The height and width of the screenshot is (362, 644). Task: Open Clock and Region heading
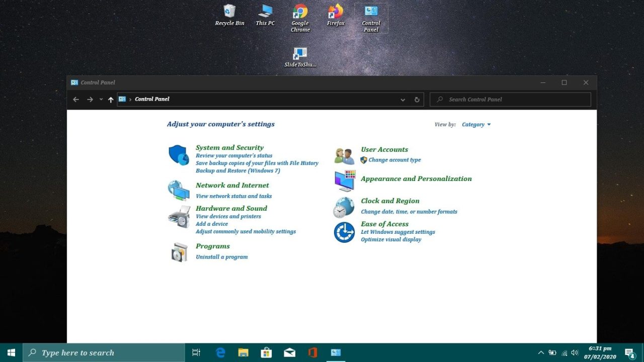coord(390,201)
